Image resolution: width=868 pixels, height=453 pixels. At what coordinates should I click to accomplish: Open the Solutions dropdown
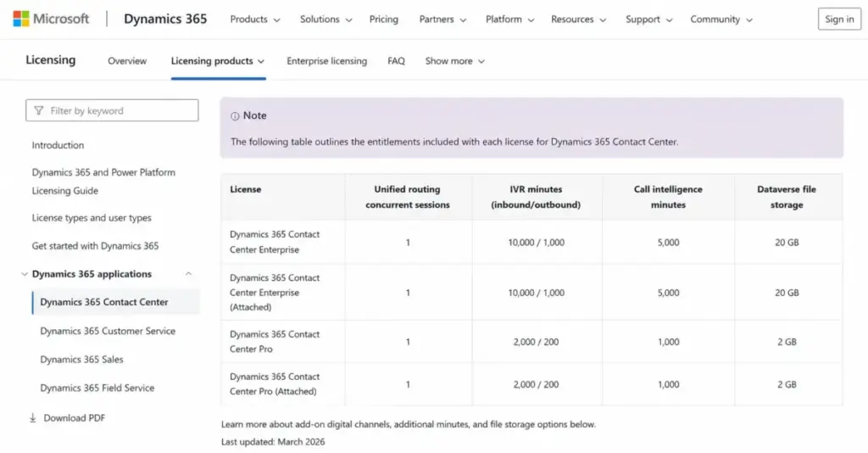[325, 20]
